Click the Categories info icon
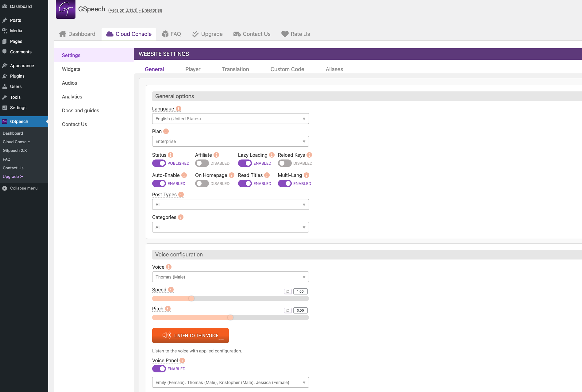This screenshot has height=392, width=582. click(x=181, y=217)
